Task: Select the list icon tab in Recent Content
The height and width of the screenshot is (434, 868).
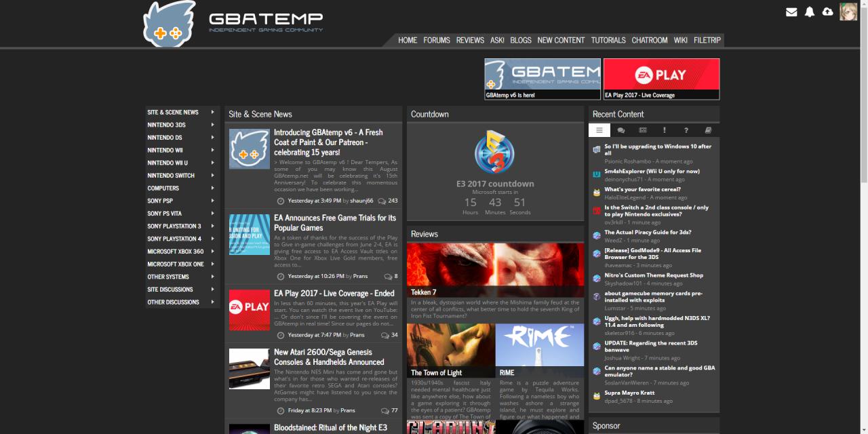Action: point(599,130)
